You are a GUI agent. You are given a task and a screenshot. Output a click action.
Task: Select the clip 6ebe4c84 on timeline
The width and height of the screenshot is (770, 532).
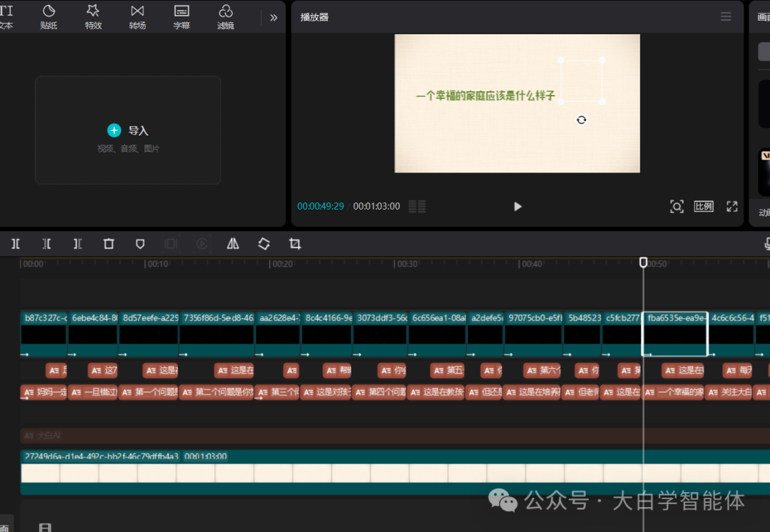coord(93,334)
